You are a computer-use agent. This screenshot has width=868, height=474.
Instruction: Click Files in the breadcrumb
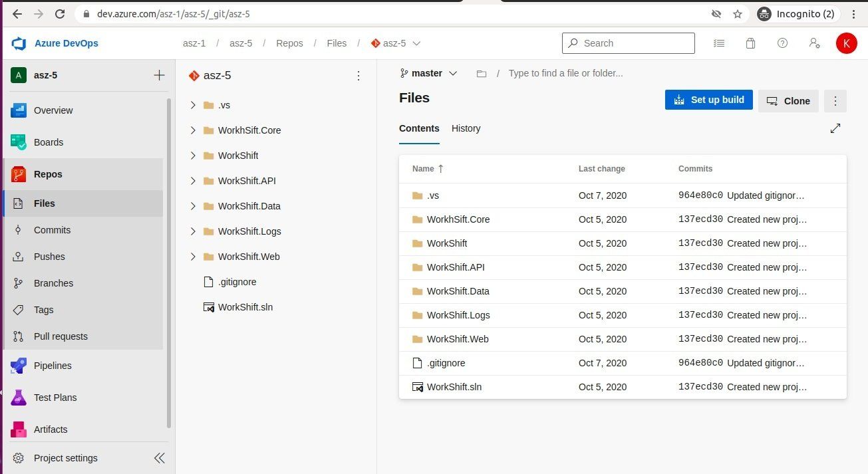tap(337, 43)
